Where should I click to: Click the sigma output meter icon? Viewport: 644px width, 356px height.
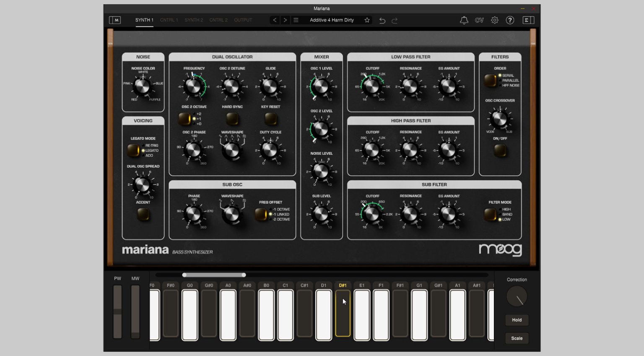[528, 20]
